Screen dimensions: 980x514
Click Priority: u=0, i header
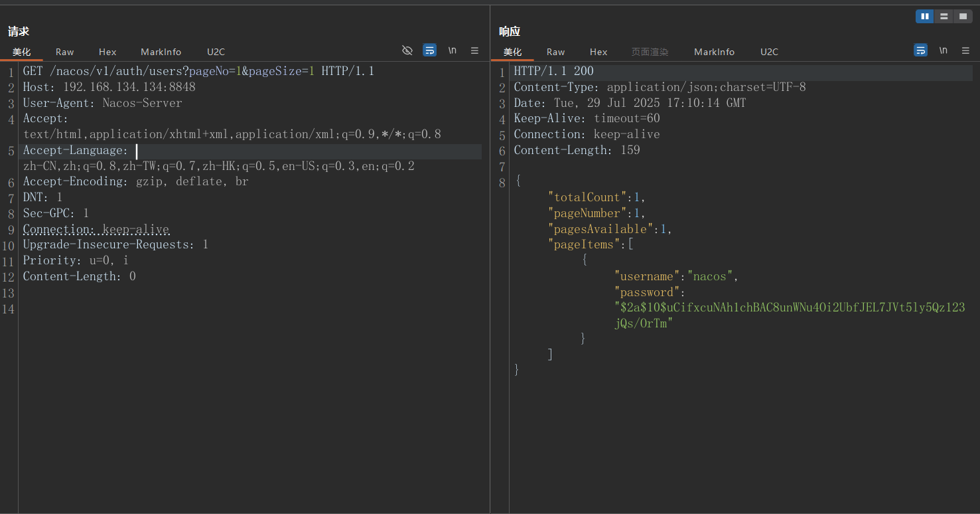[x=76, y=260]
